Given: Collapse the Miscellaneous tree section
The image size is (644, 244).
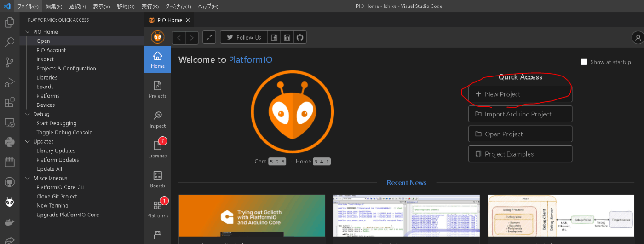Looking at the screenshot, I should [28, 178].
